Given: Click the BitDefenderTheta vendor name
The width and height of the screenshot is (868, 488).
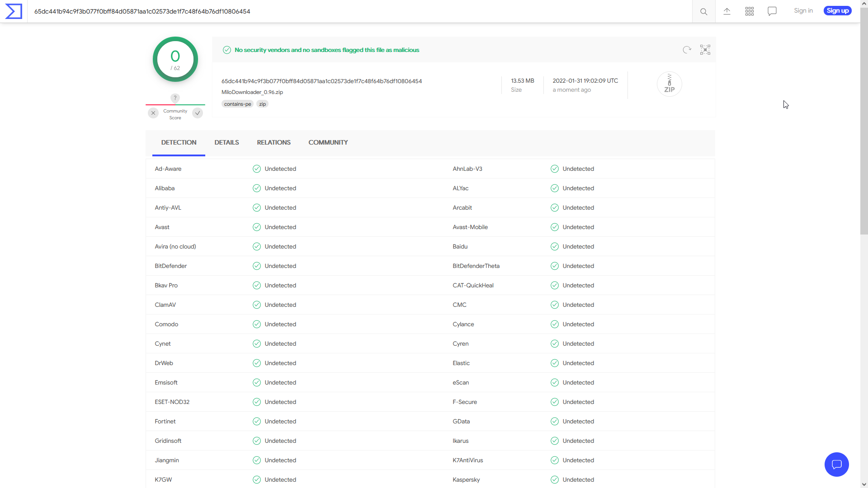Looking at the screenshot, I should tap(476, 266).
